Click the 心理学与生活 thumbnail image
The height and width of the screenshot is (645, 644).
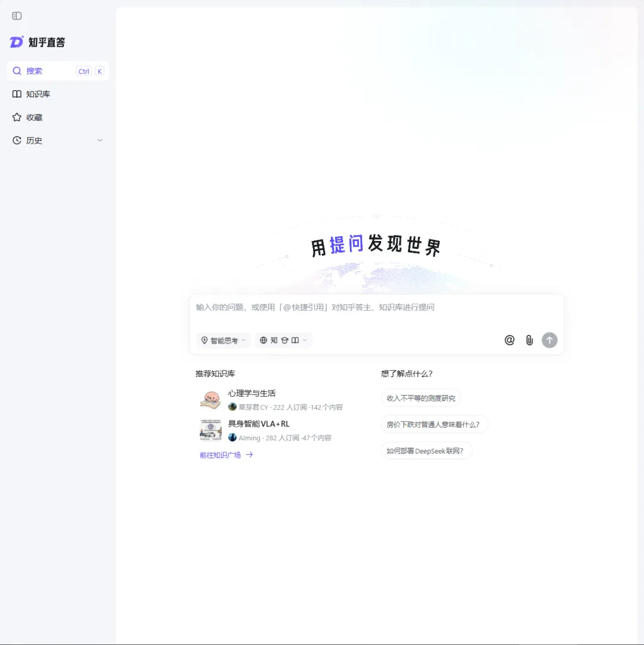[x=210, y=400]
